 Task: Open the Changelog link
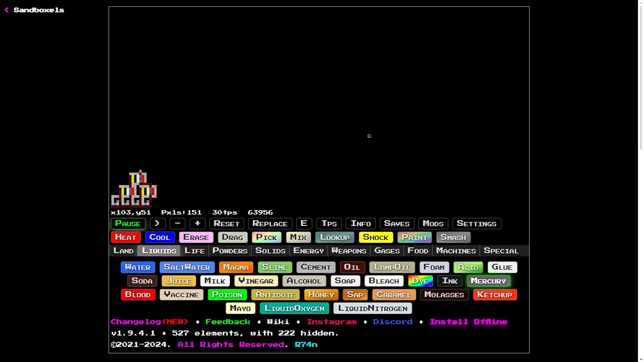coord(149,322)
